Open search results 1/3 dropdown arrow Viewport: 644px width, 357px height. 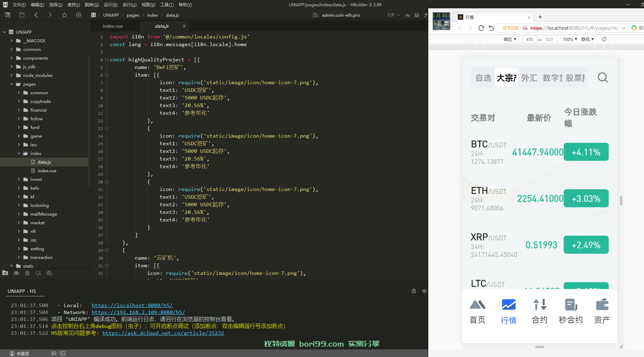pos(399,15)
